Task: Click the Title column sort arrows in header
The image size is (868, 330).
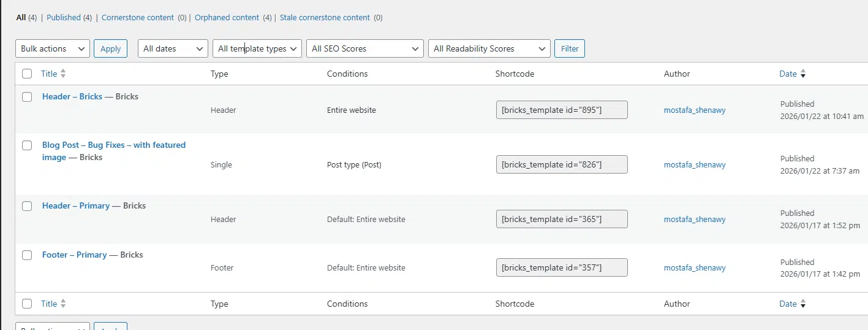Action: [63, 74]
